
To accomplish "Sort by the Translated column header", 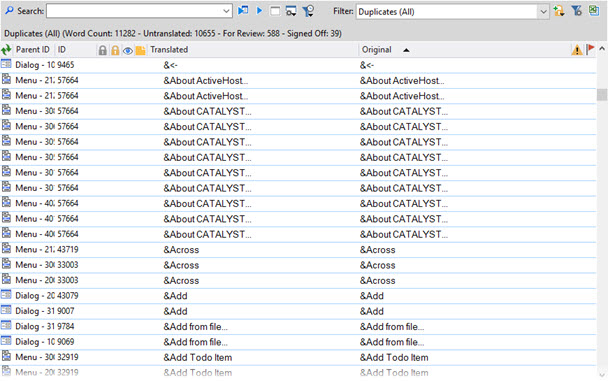I will coord(169,50).
